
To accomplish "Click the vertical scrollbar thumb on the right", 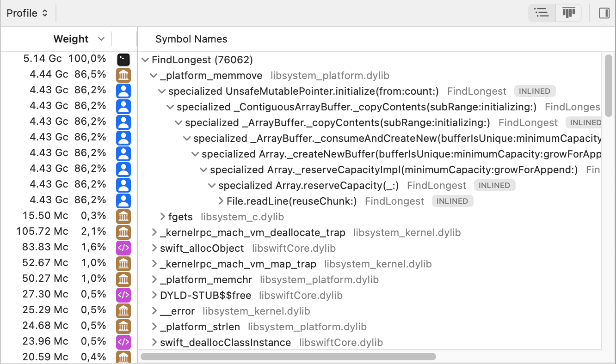I will [x=609, y=85].
